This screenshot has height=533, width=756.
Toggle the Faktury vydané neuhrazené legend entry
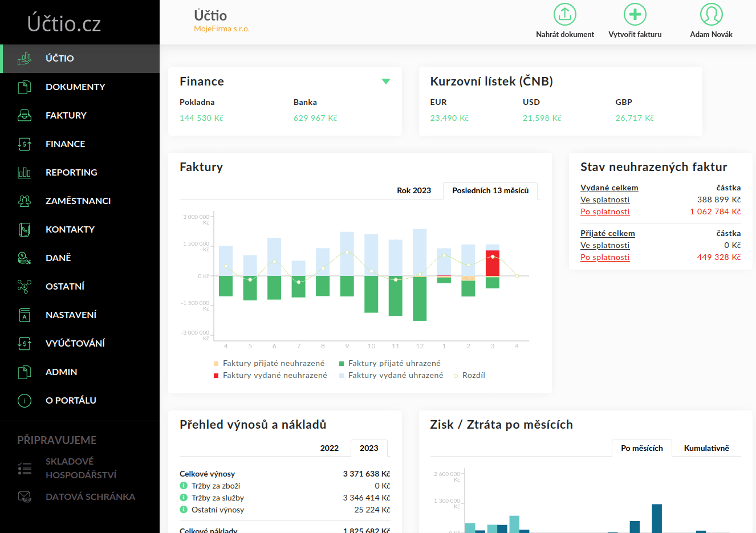(x=275, y=375)
